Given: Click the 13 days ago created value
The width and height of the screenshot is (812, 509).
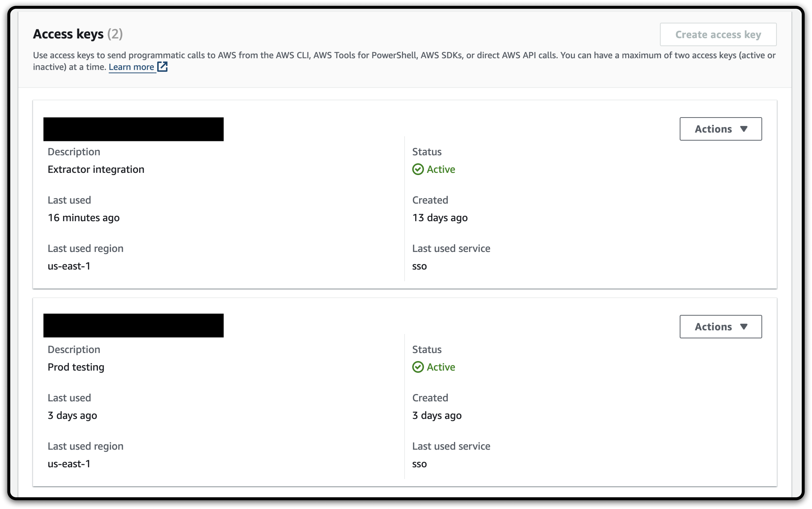Looking at the screenshot, I should [440, 218].
